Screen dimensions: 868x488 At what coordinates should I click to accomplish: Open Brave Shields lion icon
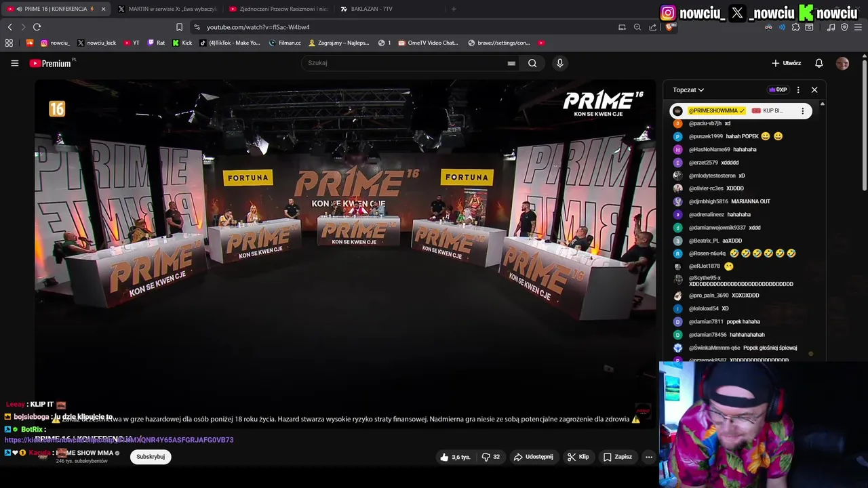tap(669, 27)
